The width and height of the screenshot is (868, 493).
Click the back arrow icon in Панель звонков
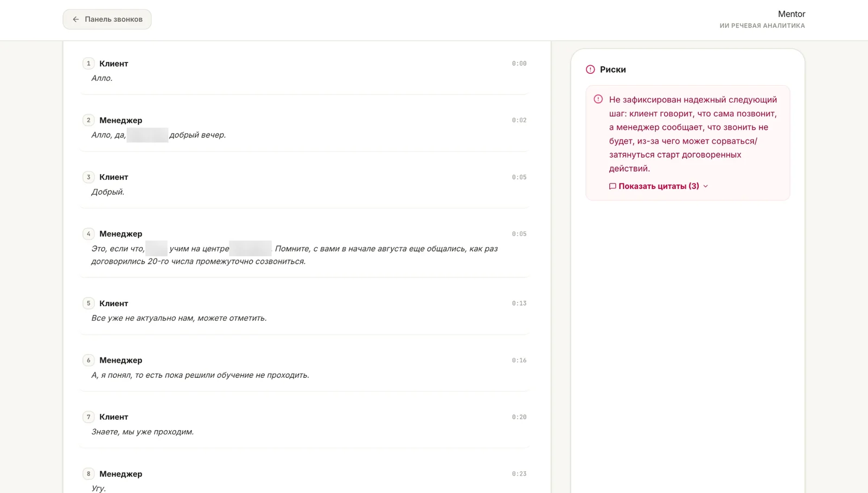(x=76, y=19)
